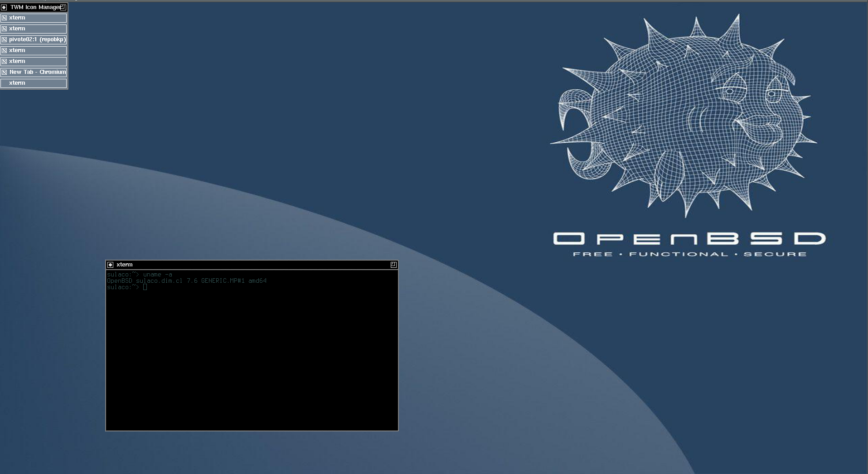The width and height of the screenshot is (868, 474).
Task: Restore the xterm entry directly above New Tab - Chromium
Action: [34, 61]
